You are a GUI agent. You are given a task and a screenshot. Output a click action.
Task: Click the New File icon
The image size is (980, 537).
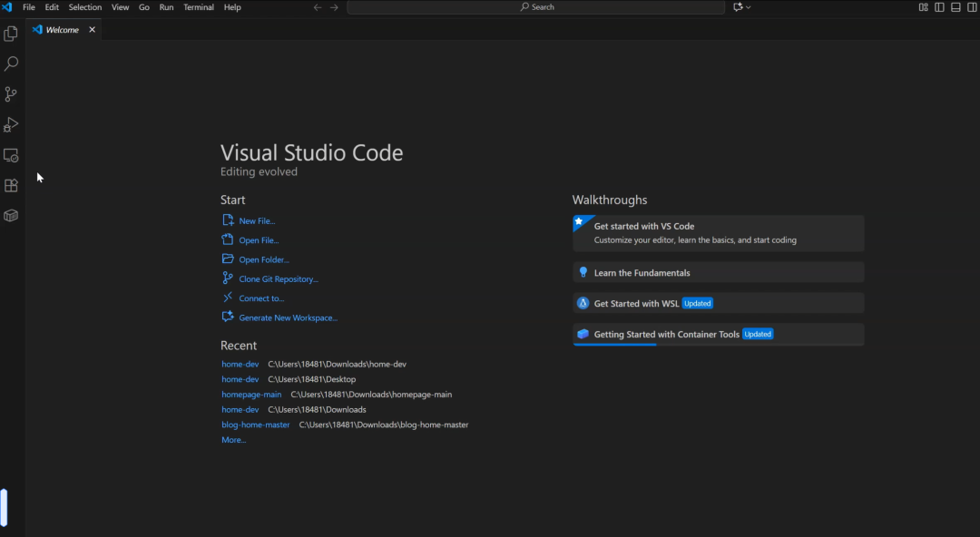tap(228, 220)
